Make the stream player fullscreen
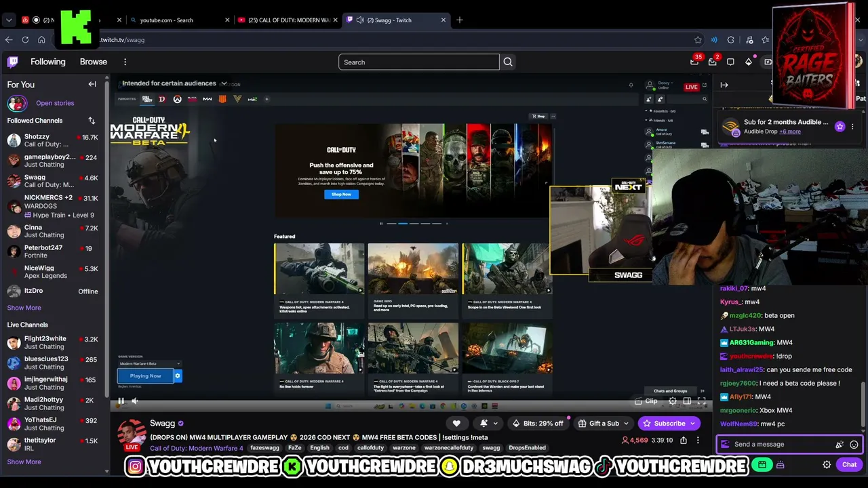Viewport: 868px width, 488px height. [702, 401]
